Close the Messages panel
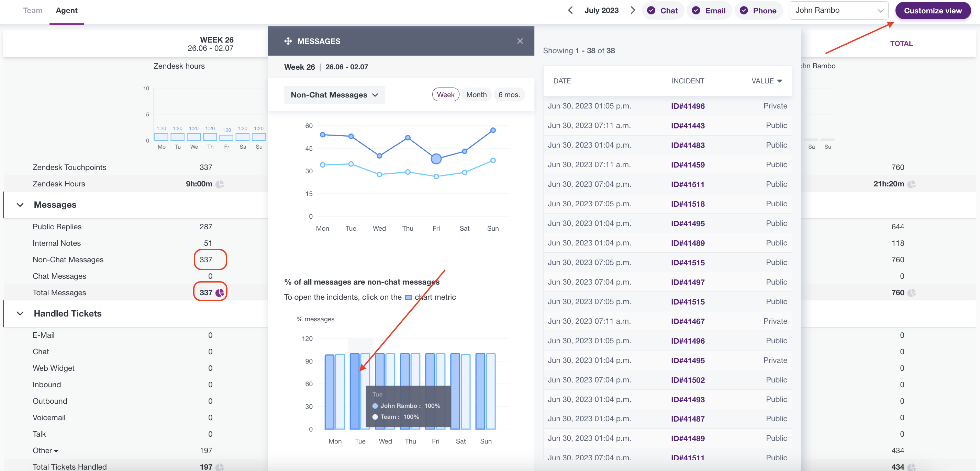The width and height of the screenshot is (980, 471). [x=520, y=41]
